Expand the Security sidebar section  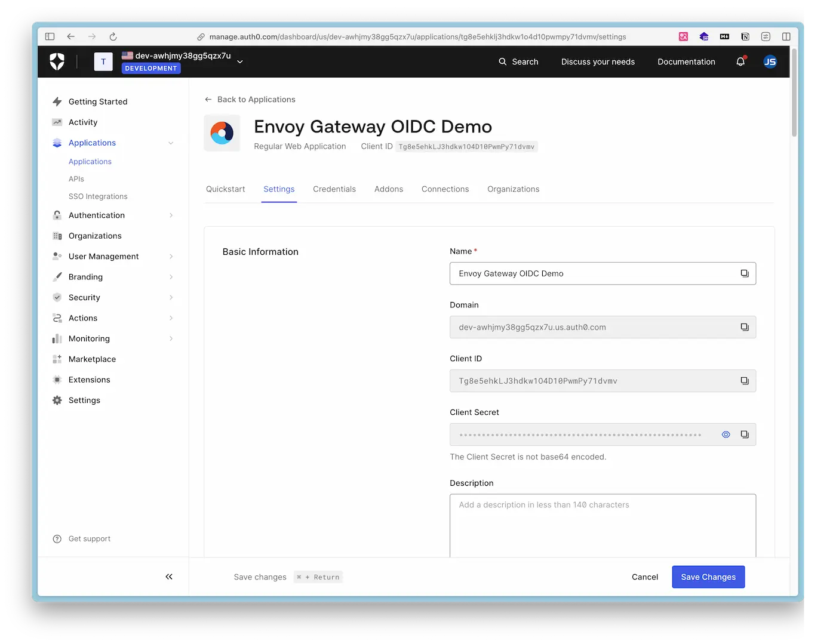pos(171,298)
